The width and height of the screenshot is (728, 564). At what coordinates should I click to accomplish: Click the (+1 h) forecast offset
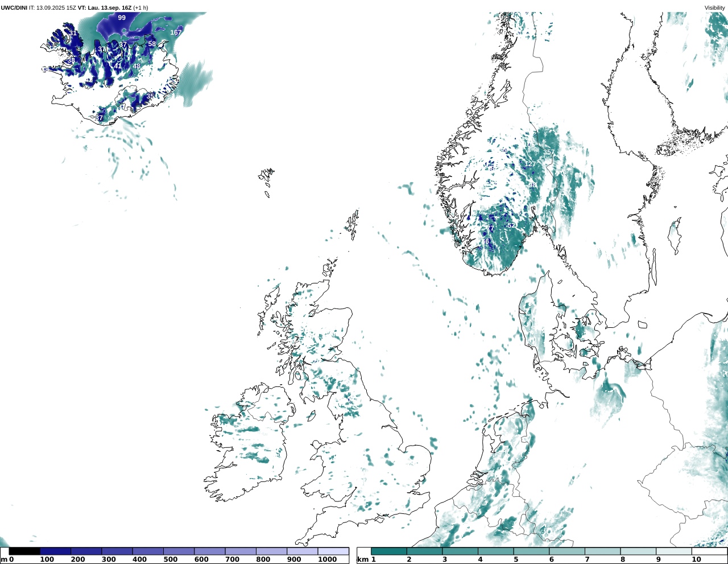140,8
